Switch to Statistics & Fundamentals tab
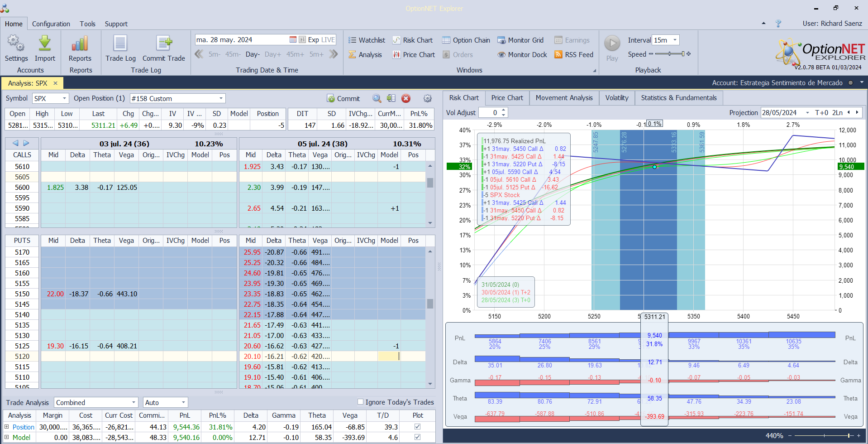The width and height of the screenshot is (868, 444). (x=679, y=98)
